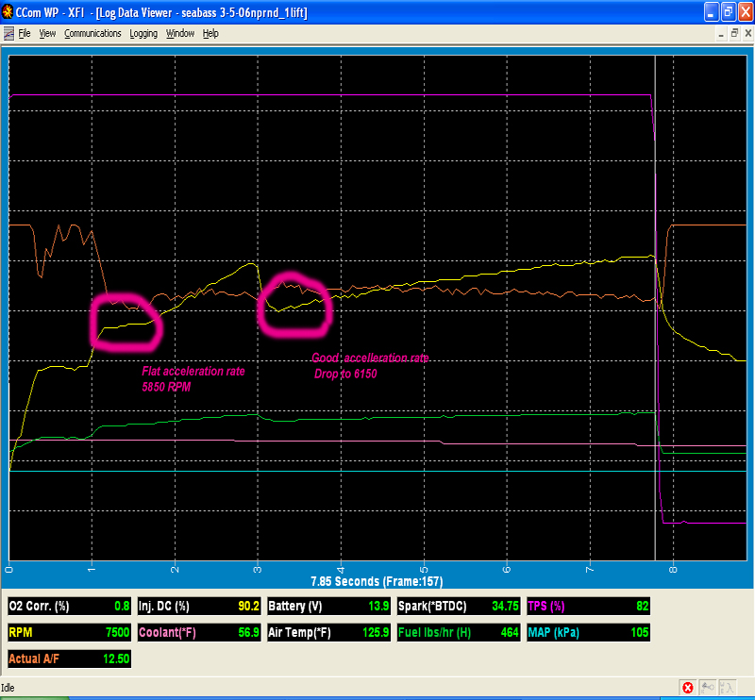Open the Logging menu

pyautogui.click(x=143, y=33)
